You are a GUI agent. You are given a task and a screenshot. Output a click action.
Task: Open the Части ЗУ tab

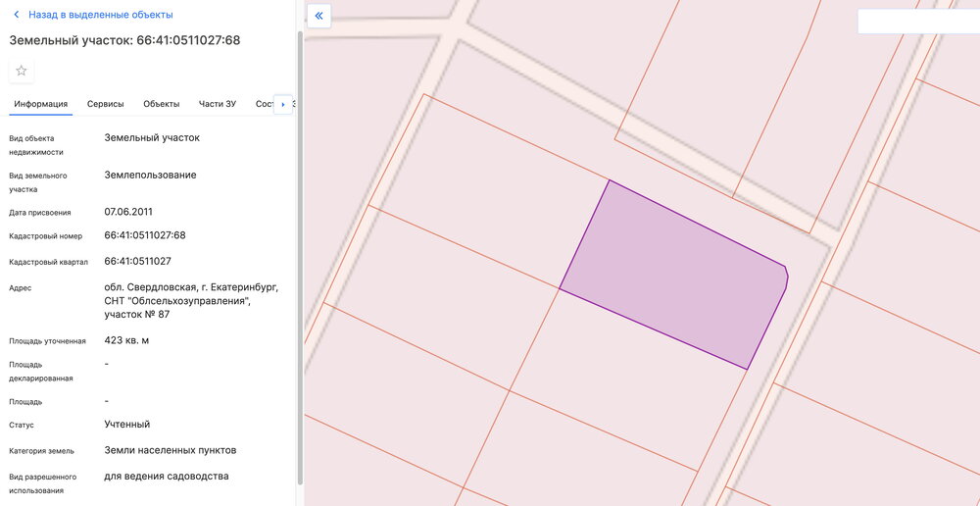click(x=217, y=104)
